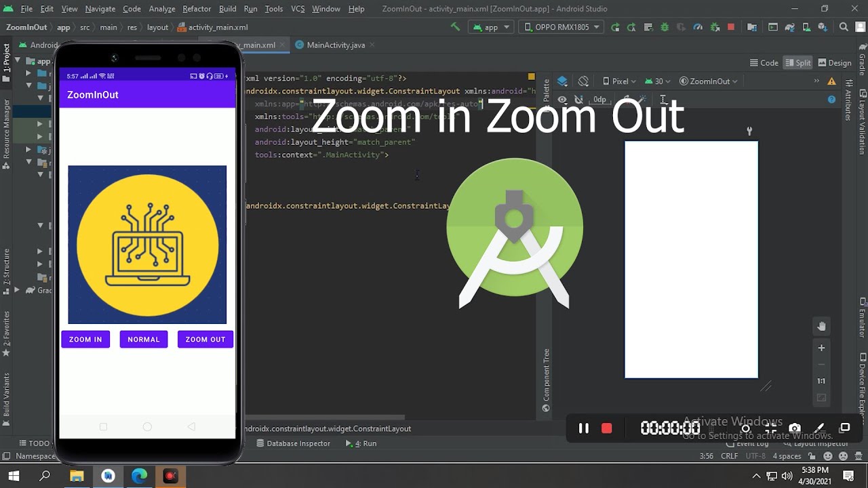Click the Guidelines tool icon
This screenshot has height=488, width=868.
point(664,100)
